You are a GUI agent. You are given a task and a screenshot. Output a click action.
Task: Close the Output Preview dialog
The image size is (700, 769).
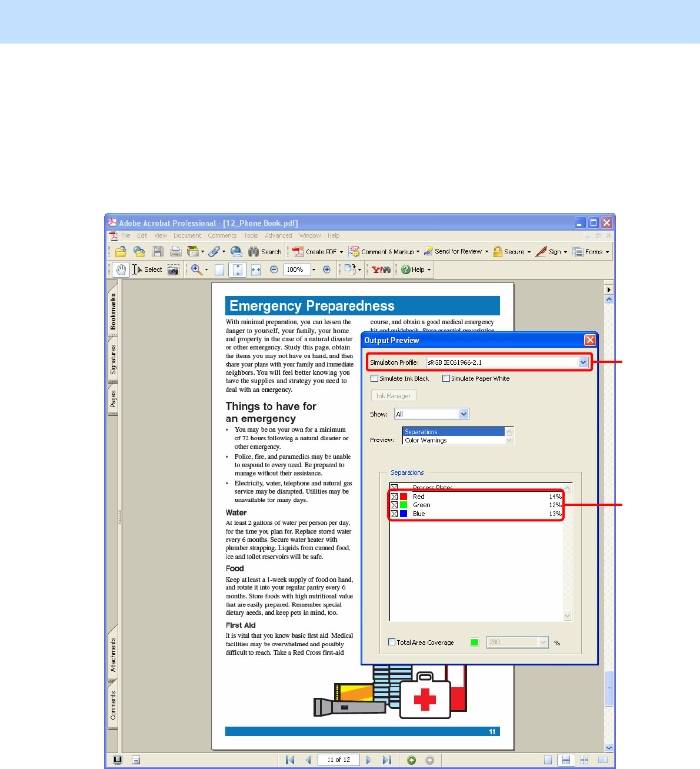tap(590, 340)
